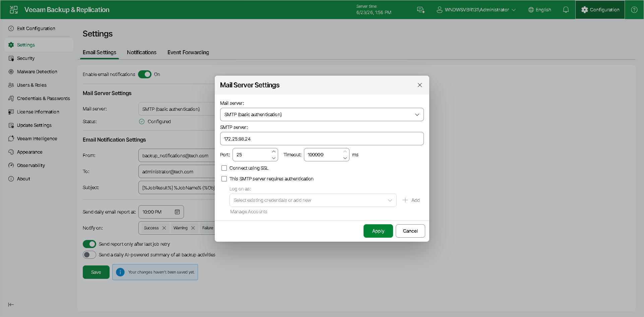Click the Security sidebar icon
The image size is (644, 317).
click(11, 58)
